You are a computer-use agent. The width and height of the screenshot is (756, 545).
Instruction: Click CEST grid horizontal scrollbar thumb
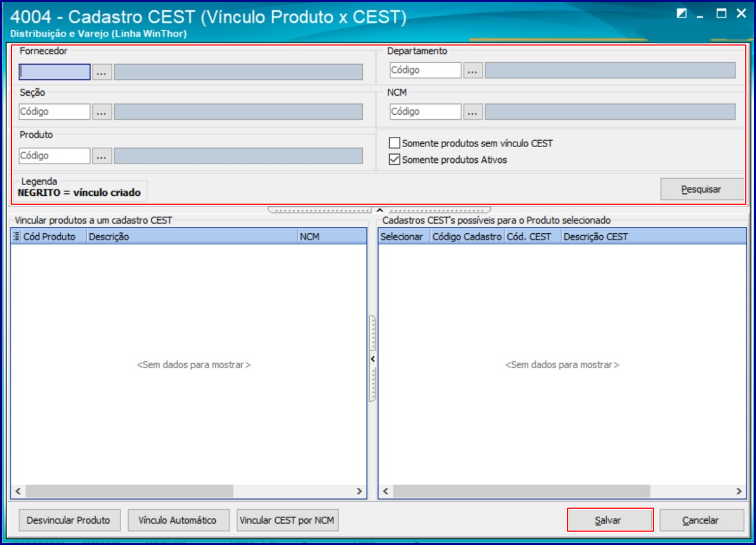(522, 491)
